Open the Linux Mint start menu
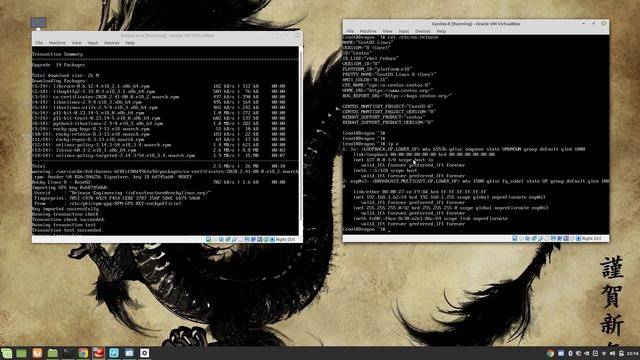 [7, 353]
